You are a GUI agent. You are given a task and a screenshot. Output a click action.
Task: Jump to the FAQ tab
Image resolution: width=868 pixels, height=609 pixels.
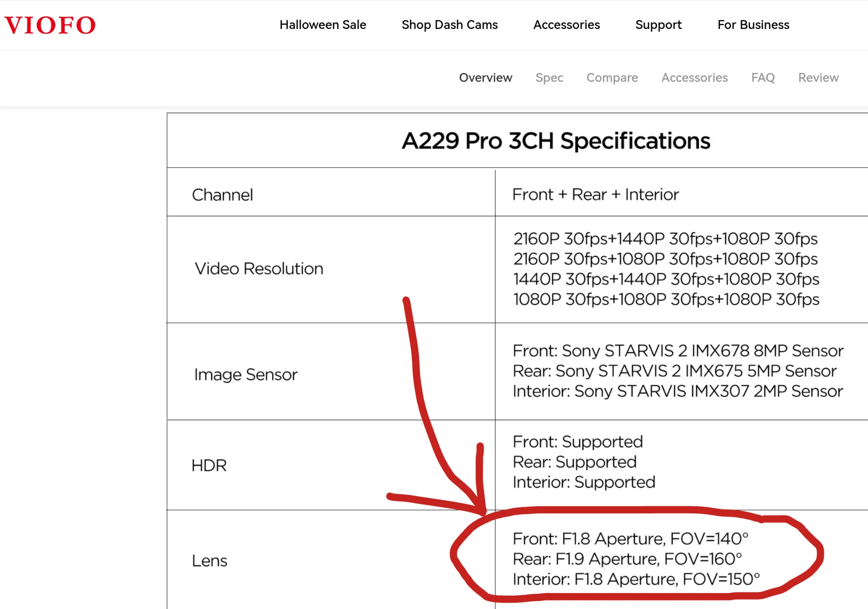[763, 78]
